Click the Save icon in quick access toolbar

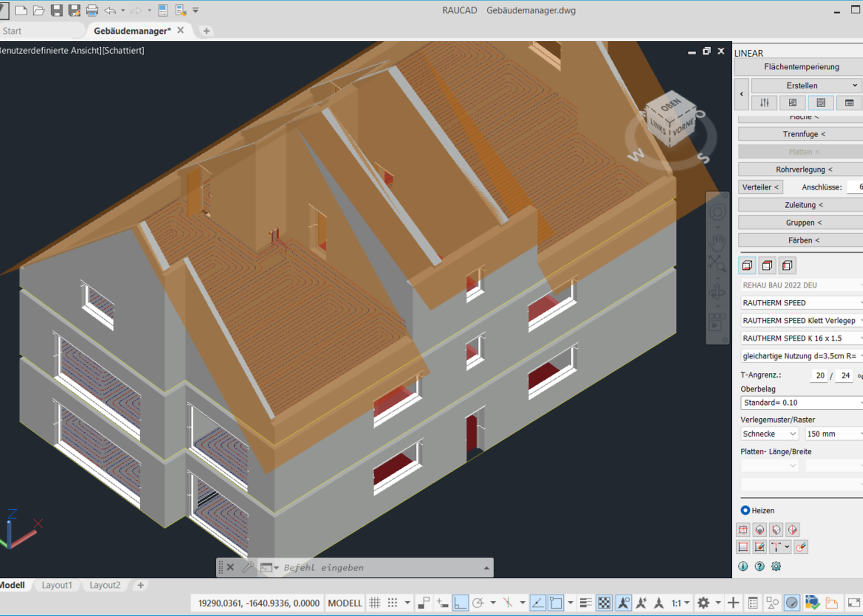click(57, 10)
